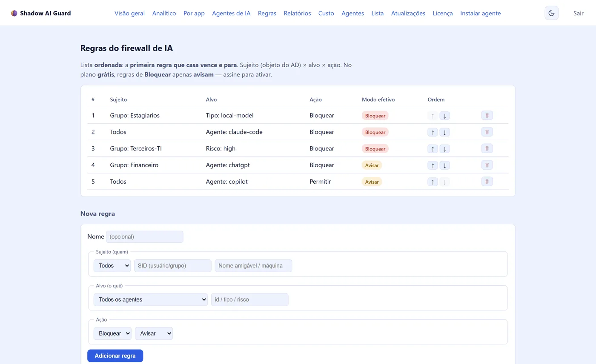Screen dimensions: 596x364
Task: Click the Shadow AI Guard logo icon
Action: [x=14, y=13]
